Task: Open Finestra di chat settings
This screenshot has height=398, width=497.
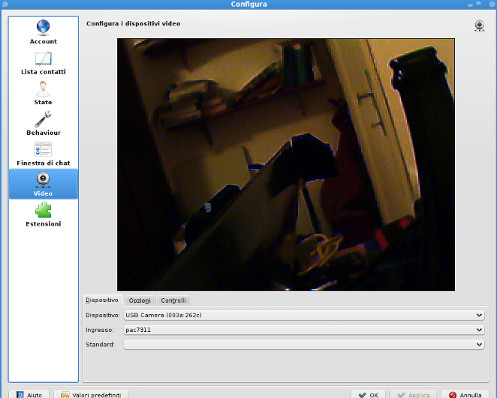Action: tap(43, 154)
